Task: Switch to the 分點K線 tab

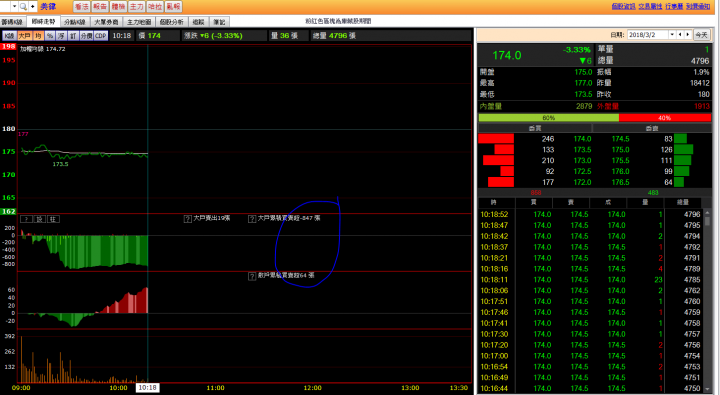Action: coord(75,22)
